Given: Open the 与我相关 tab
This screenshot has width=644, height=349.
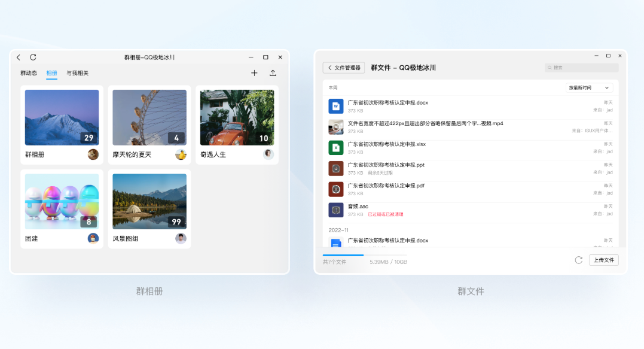Looking at the screenshot, I should pyautogui.click(x=78, y=73).
